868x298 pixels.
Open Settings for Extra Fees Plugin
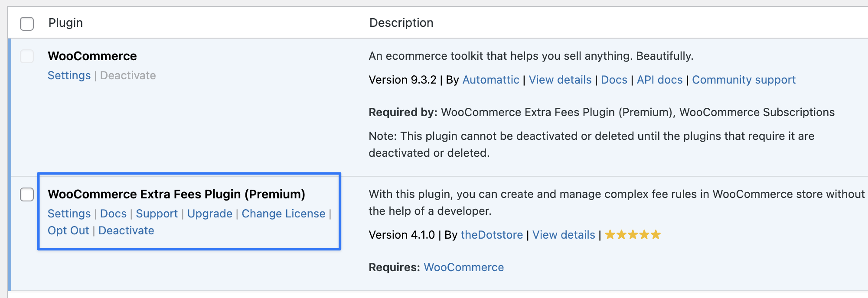pyautogui.click(x=69, y=214)
